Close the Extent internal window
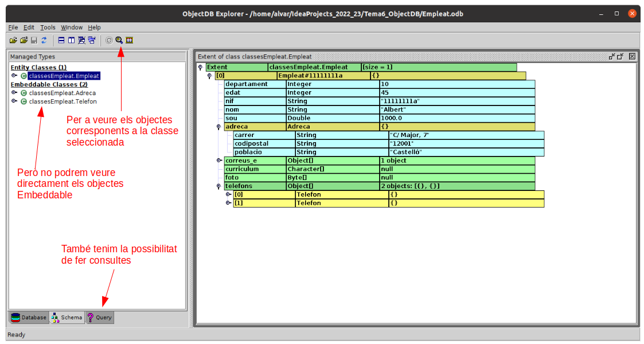 [x=632, y=56]
